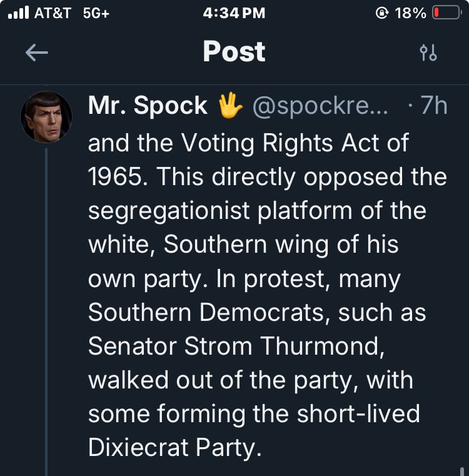The image size is (469, 476).
Task: Tap "Voting Rights Act of" in the post
Action: tap(294, 143)
